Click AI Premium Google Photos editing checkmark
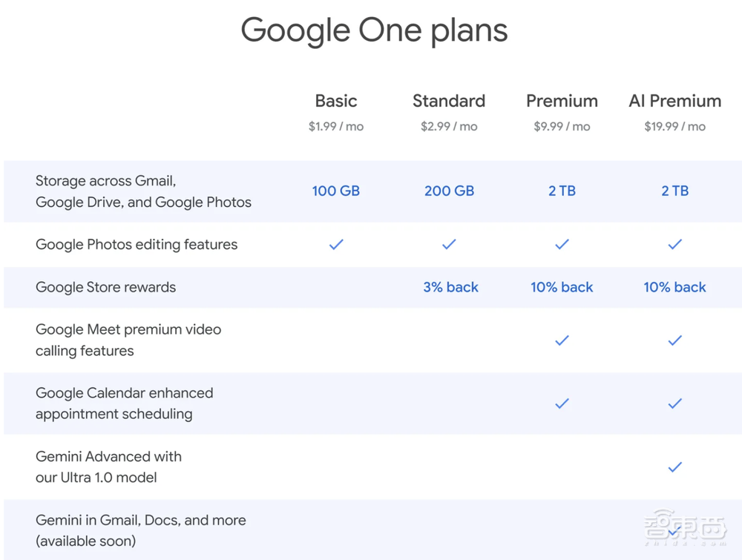742x560 pixels. coord(674,244)
